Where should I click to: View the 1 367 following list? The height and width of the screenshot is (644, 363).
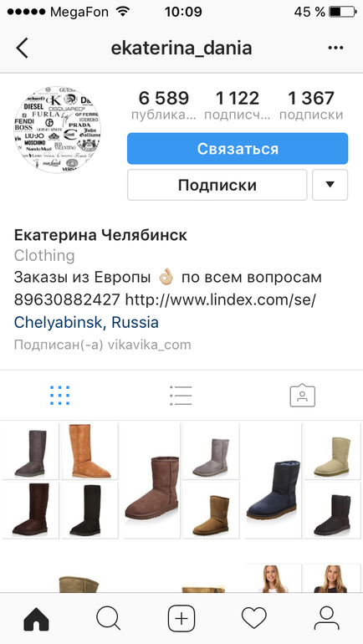(311, 106)
